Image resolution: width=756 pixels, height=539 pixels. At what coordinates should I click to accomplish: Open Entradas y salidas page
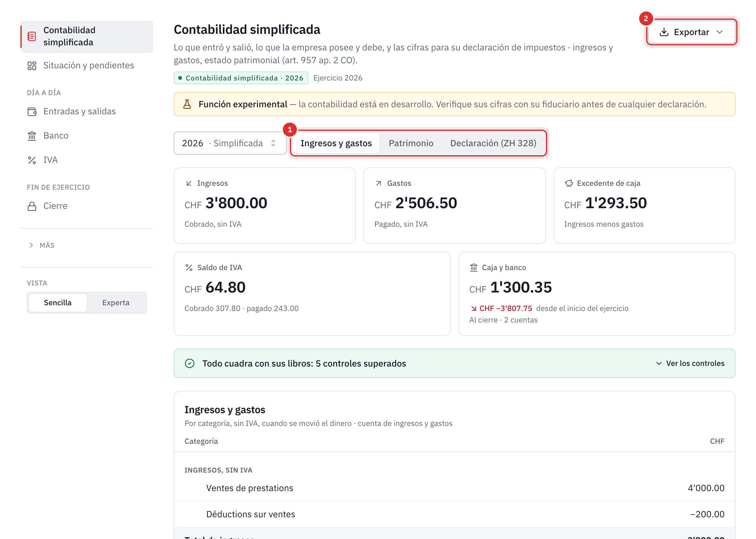87,111
